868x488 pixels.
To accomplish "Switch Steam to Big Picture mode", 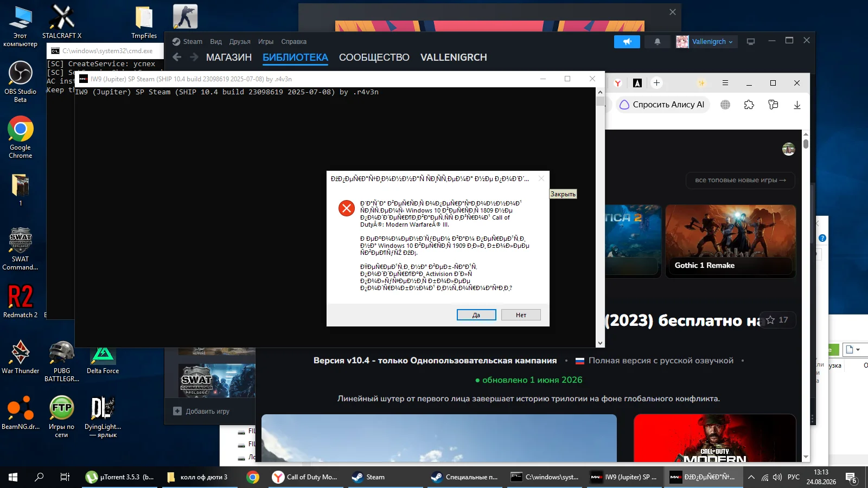I will [x=751, y=42].
